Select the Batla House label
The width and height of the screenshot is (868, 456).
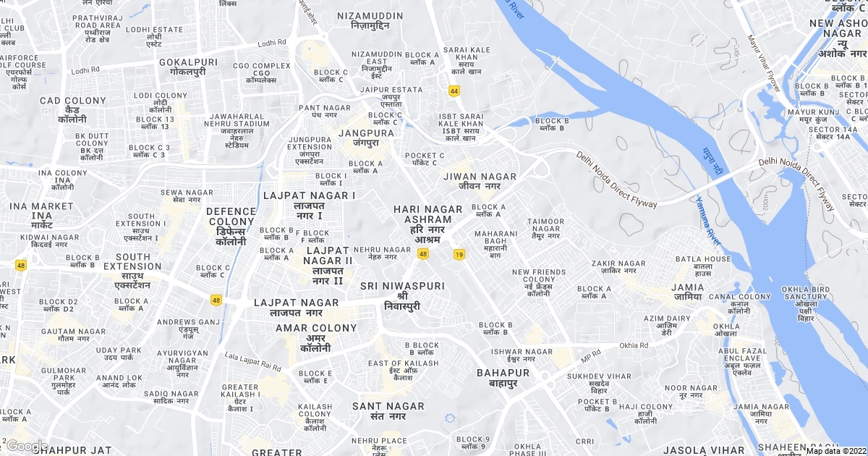click(x=703, y=266)
